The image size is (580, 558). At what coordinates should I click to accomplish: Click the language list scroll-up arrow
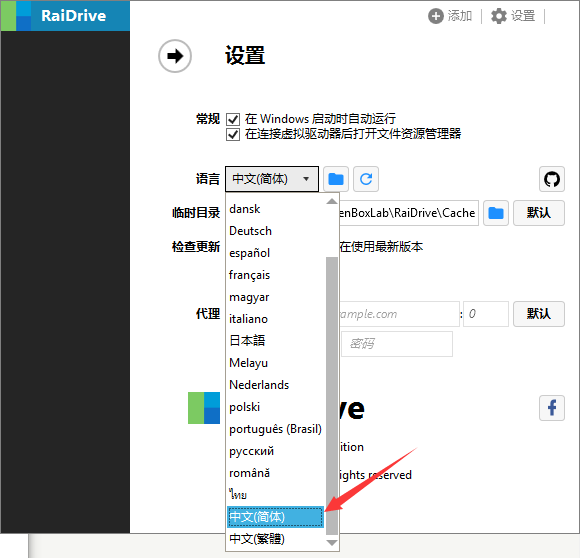(332, 201)
